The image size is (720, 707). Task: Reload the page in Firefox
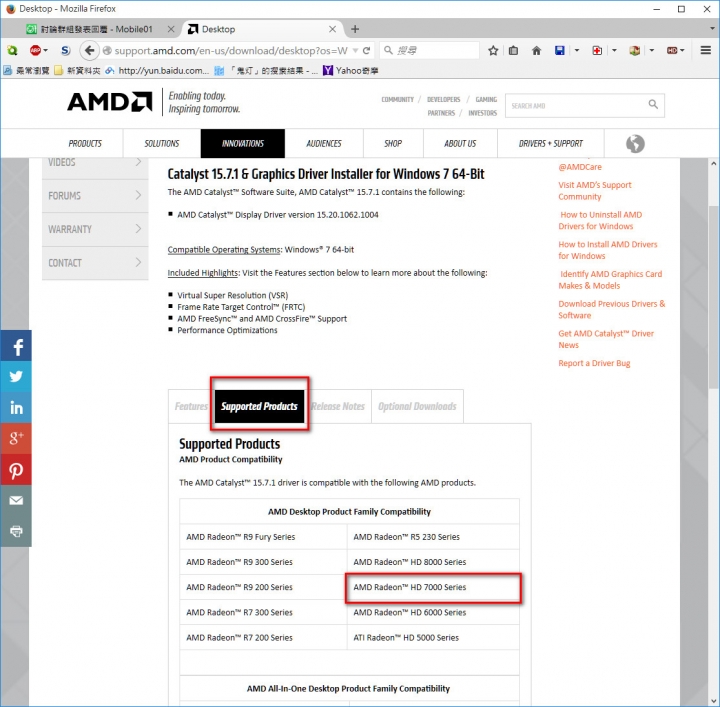366,50
